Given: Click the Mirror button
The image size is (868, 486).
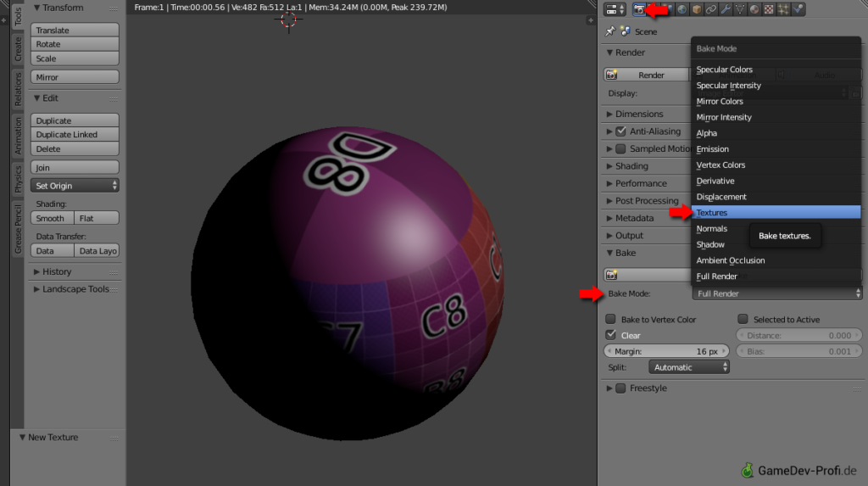Looking at the screenshot, I should [75, 77].
